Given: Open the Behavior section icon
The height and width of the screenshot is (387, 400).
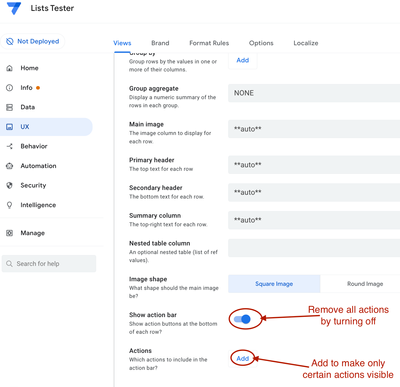Looking at the screenshot, I should click(x=10, y=146).
